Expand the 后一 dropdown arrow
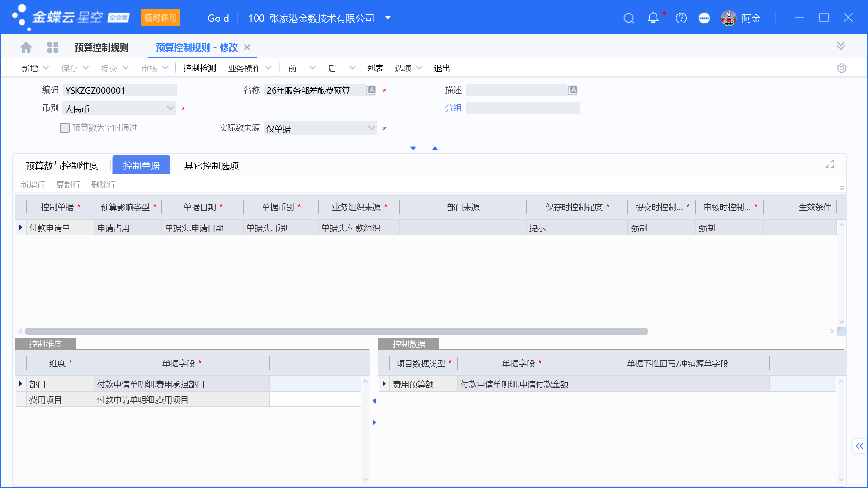 tap(352, 68)
